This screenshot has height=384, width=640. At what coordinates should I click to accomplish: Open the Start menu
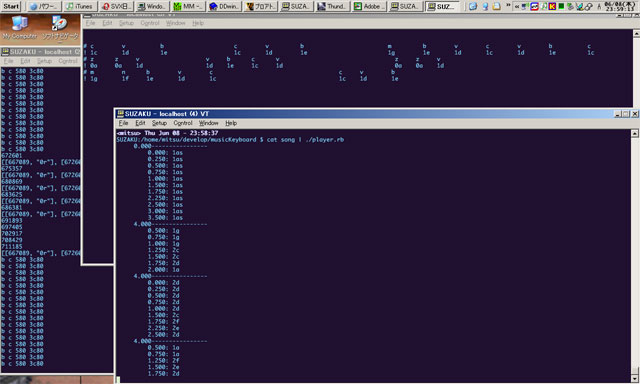pos(11,6)
